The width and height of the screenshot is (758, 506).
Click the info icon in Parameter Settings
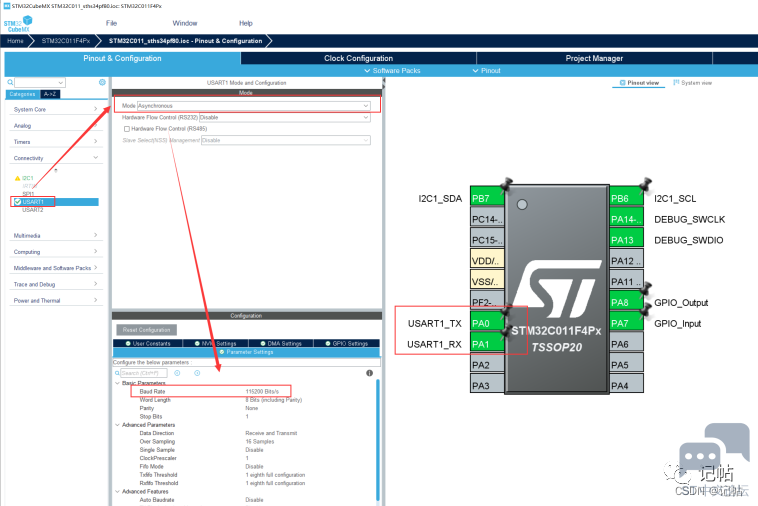(369, 373)
